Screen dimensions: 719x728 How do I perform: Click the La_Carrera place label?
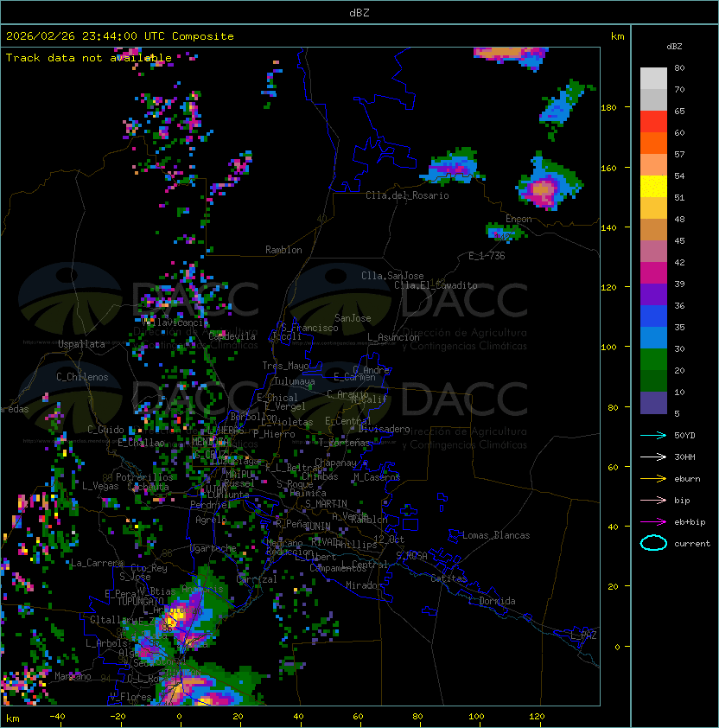point(98,563)
